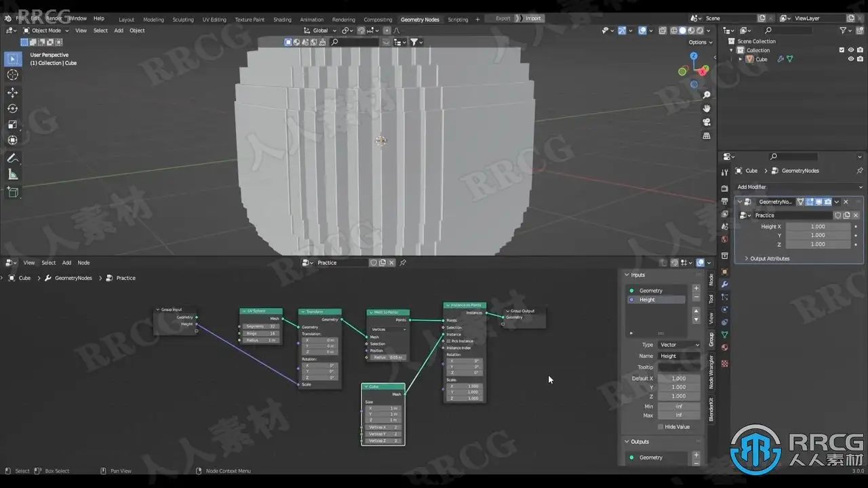This screenshot has height=488, width=868.
Task: Choose the Move tool in the toolbar
Action: [x=12, y=92]
